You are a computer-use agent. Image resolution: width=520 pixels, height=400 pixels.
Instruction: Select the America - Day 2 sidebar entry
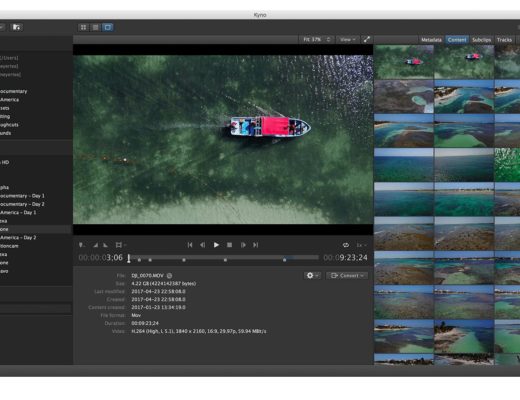[18, 237]
